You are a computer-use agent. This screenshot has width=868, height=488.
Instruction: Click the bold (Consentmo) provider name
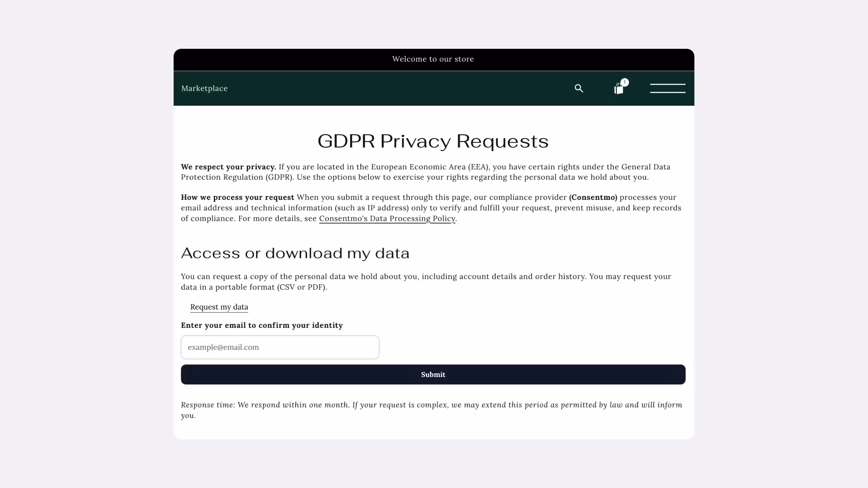(593, 198)
